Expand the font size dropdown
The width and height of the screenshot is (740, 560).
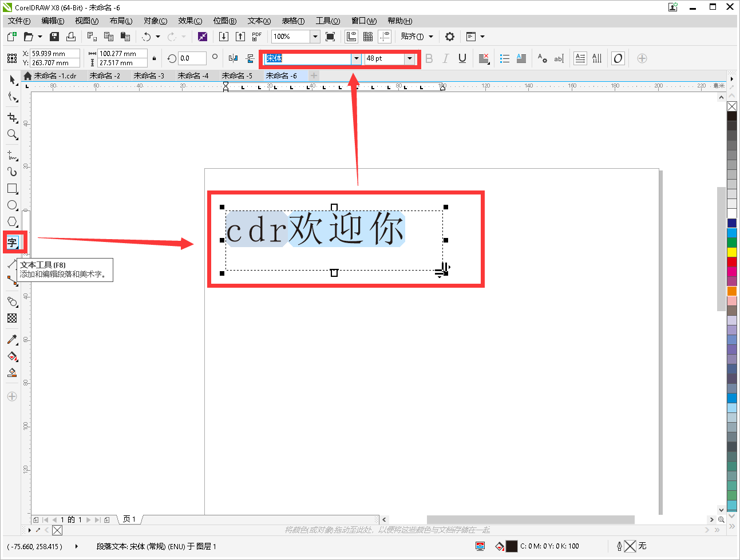[409, 58]
